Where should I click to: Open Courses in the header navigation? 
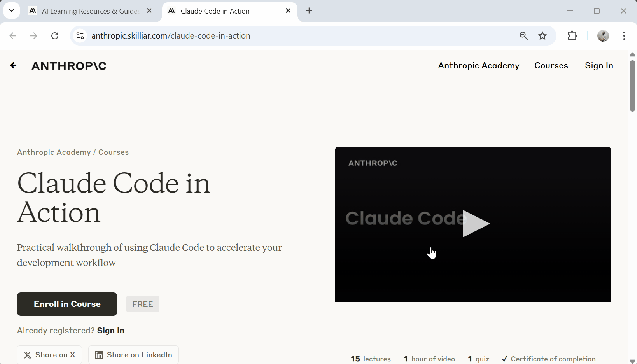click(x=551, y=66)
